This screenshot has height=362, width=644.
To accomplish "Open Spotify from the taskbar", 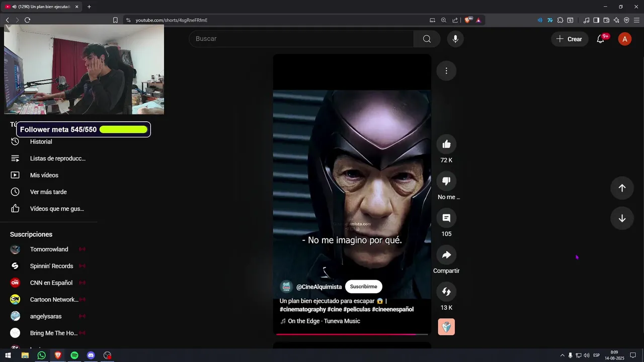I will [74, 355].
